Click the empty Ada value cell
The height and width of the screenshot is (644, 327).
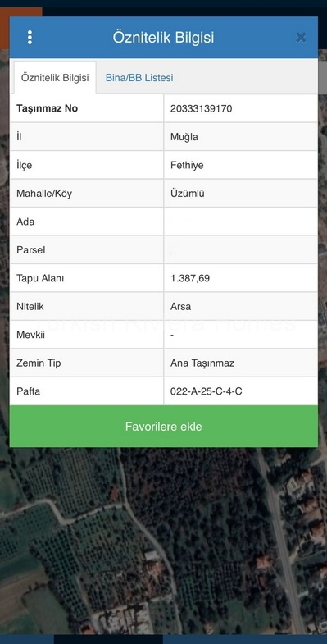pos(241,222)
